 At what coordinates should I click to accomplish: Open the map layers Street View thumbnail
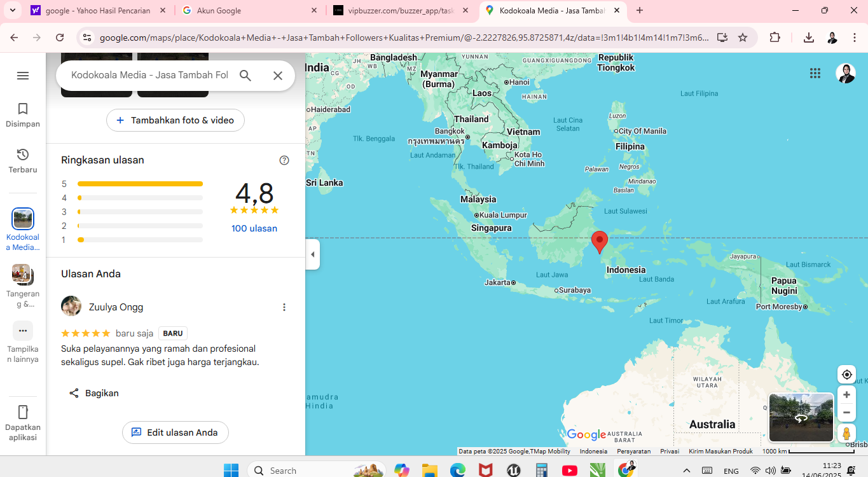coord(801,417)
